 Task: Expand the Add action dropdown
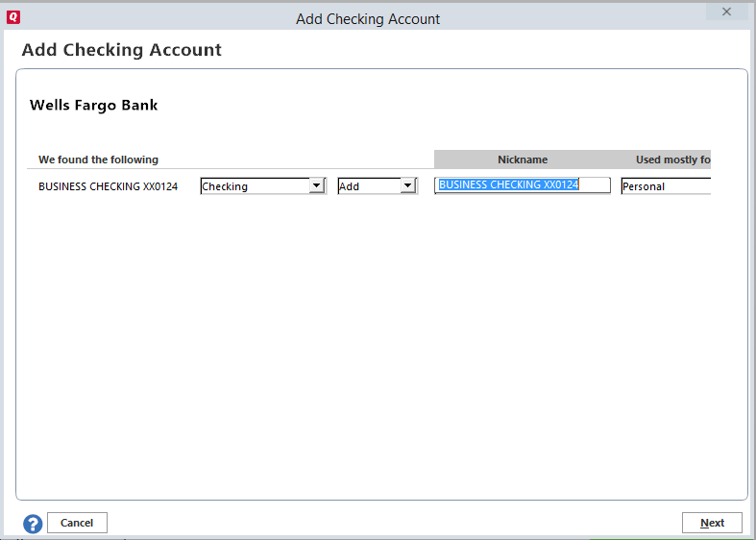coord(378,186)
